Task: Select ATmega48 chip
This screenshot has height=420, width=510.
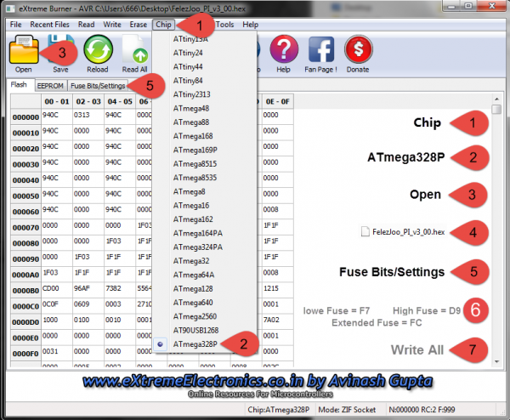Action: [205, 108]
